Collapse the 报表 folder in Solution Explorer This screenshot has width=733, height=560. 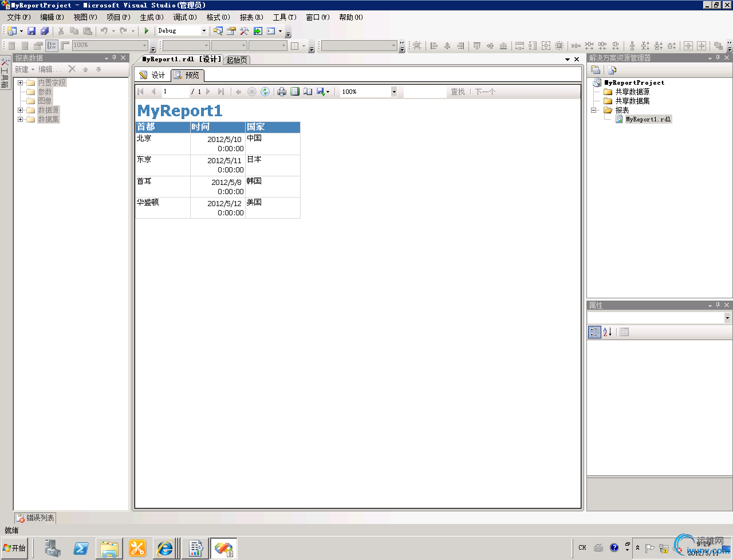tap(594, 110)
